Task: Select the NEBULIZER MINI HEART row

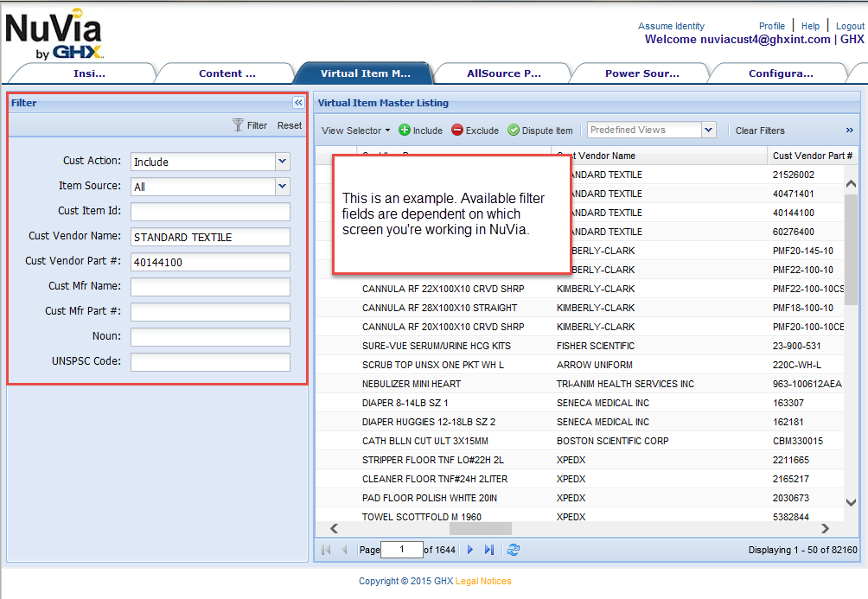Action: [579, 384]
